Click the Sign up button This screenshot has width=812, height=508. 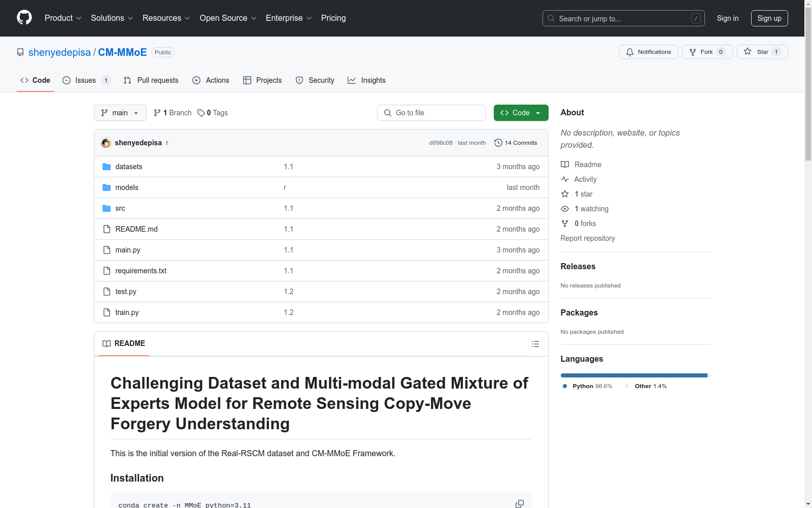point(769,18)
